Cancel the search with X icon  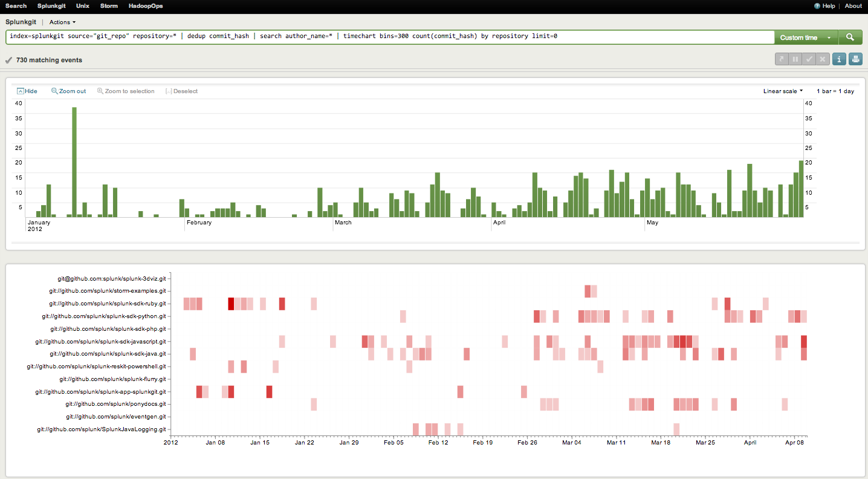822,59
